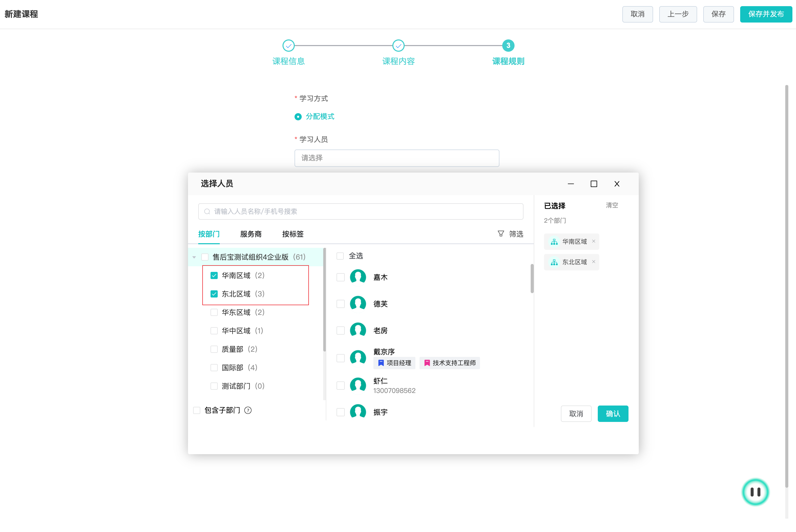Click the 保存并发布 button
This screenshot has width=796, height=532.
click(766, 14)
